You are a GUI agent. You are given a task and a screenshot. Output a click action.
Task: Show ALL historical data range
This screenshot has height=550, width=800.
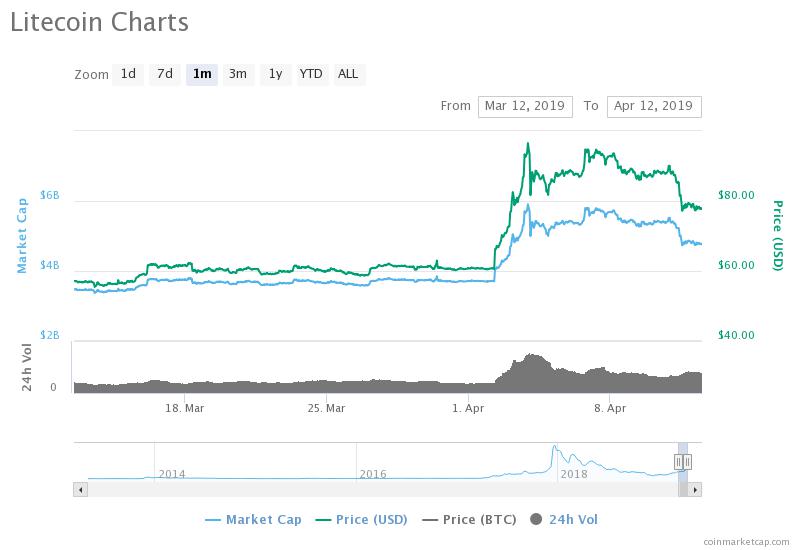tap(348, 74)
